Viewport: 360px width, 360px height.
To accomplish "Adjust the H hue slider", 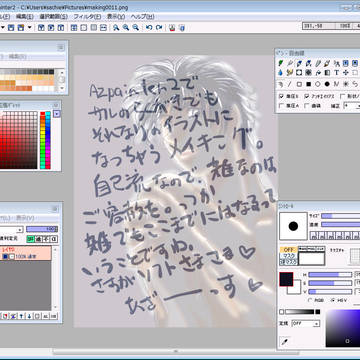I will (x=330, y=274).
